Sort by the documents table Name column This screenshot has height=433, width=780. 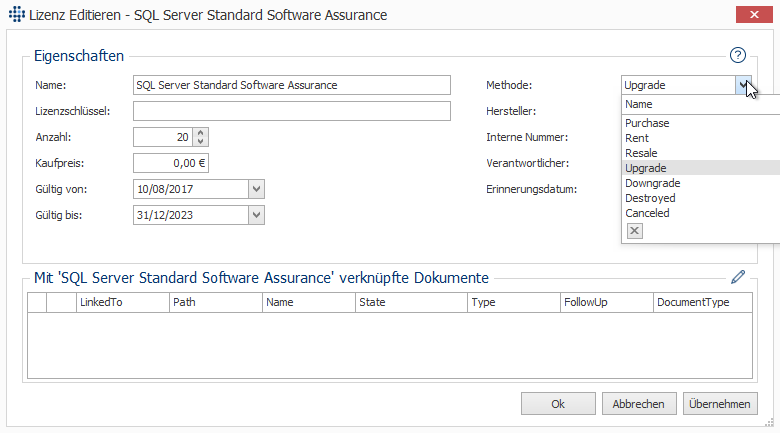pyautogui.click(x=309, y=302)
